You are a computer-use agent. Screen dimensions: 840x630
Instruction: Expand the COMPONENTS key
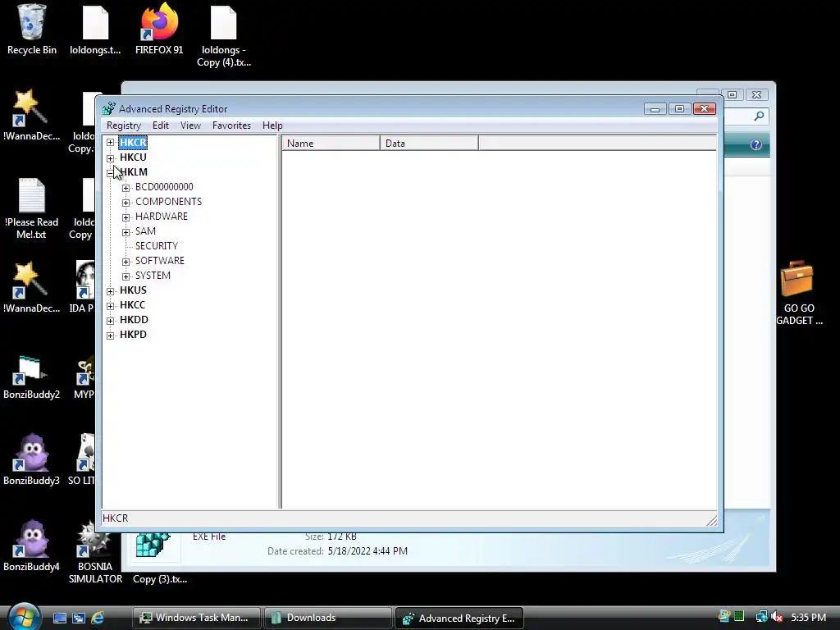[x=126, y=203]
